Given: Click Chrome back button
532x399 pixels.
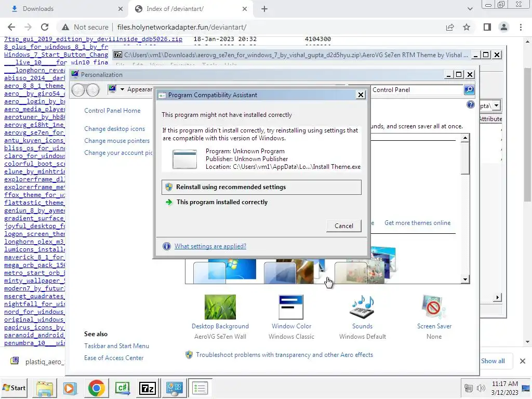Looking at the screenshot, I should [x=11, y=27].
